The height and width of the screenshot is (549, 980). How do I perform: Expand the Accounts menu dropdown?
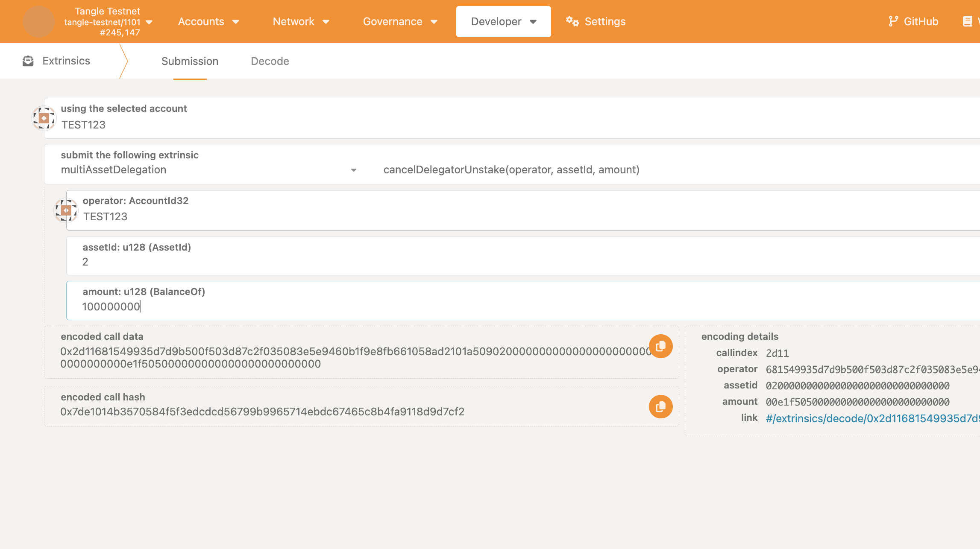pyautogui.click(x=208, y=21)
